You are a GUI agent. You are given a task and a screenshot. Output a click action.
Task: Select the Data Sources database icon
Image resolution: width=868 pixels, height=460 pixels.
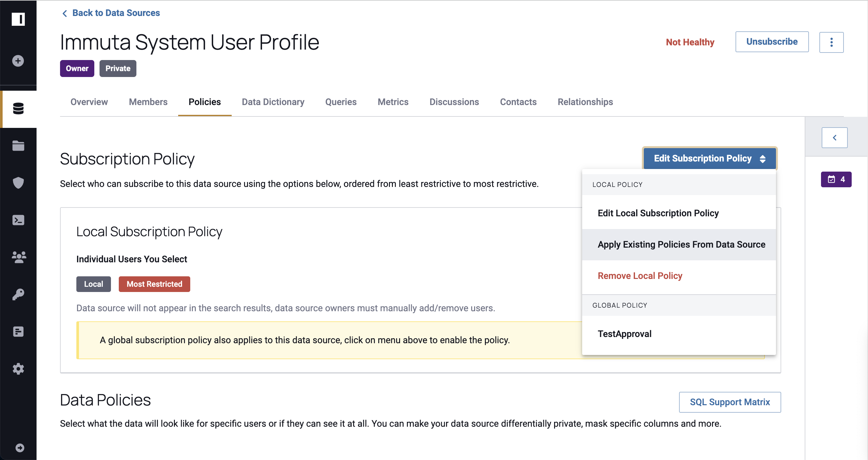18,109
